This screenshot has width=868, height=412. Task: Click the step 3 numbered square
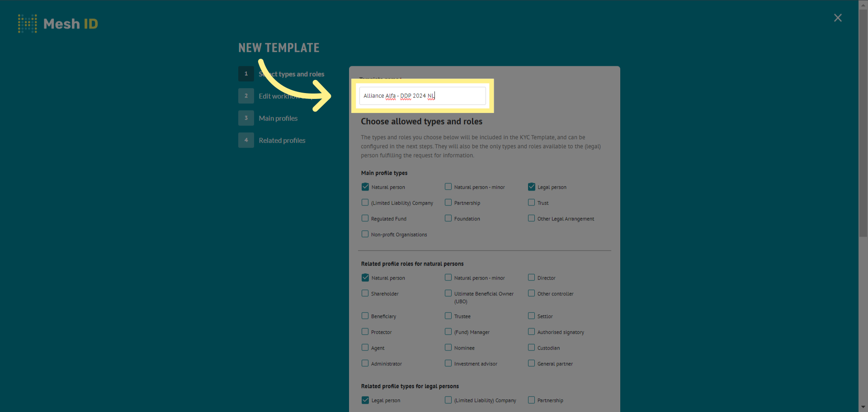[246, 118]
